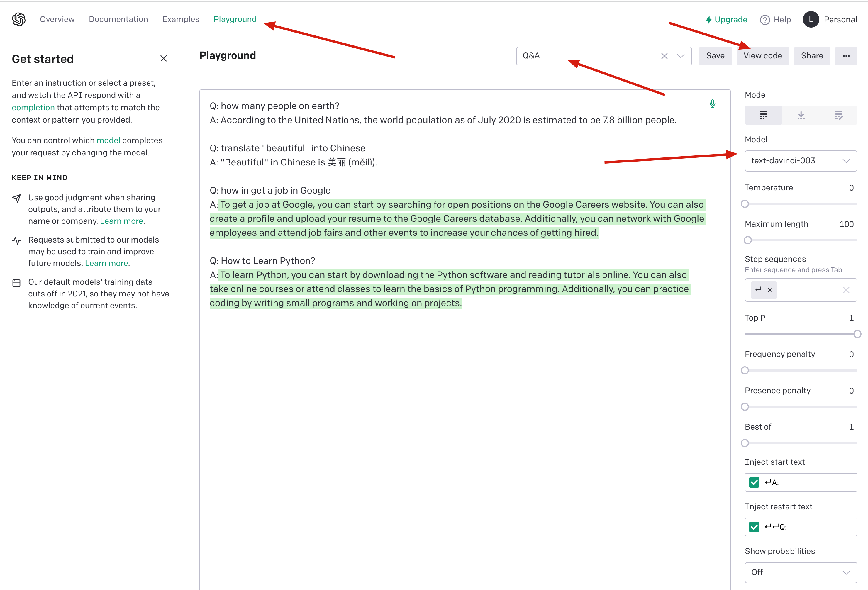Remove the newline stop sequence tag
The image size is (868, 590).
pos(770,290)
